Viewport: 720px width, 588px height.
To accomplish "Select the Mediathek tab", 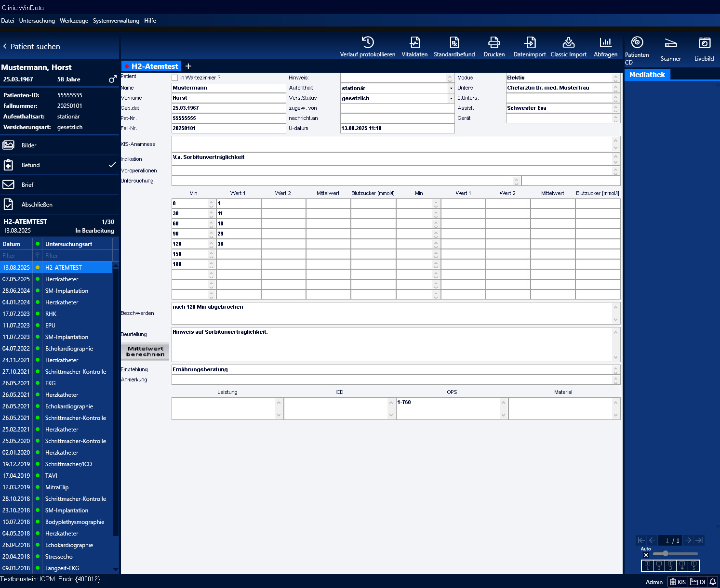I will click(647, 74).
